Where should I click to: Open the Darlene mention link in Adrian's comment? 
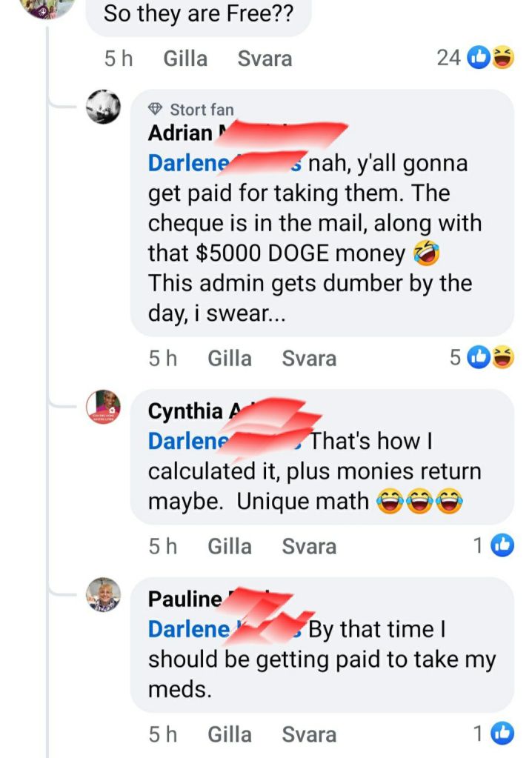click(x=225, y=163)
